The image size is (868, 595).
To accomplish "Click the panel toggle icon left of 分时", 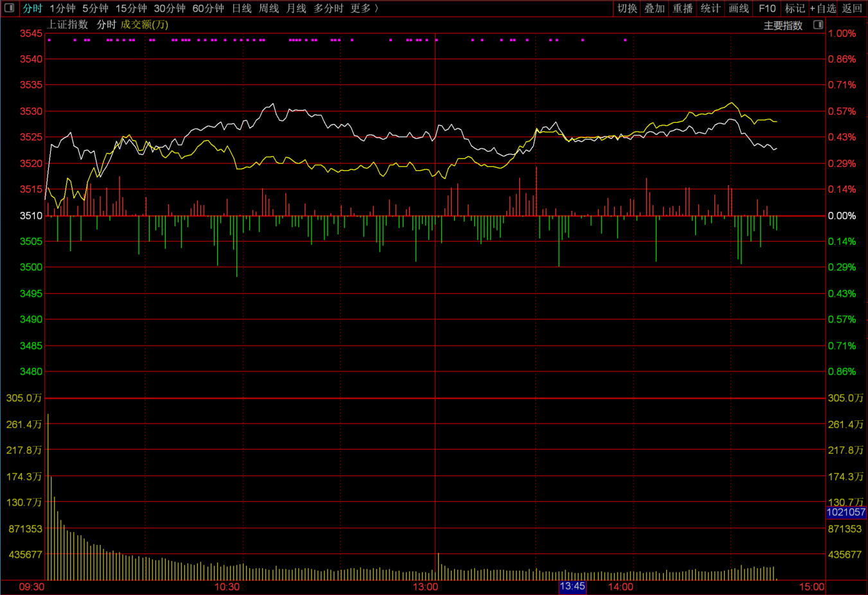I will coord(9,8).
